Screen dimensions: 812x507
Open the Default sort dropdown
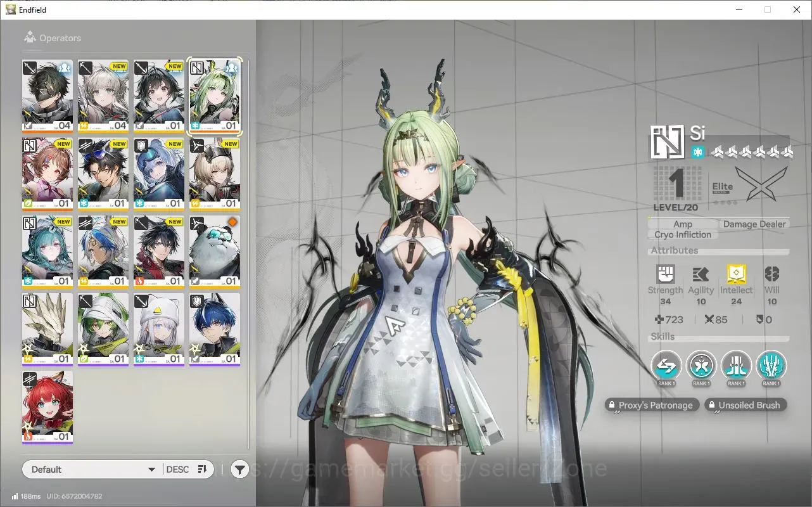(x=92, y=470)
